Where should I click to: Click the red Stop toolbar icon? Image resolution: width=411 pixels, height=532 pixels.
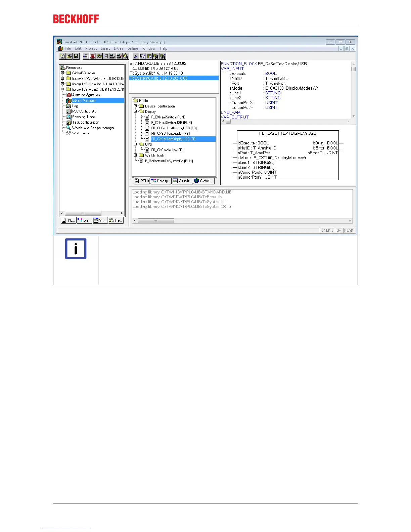pyautogui.click(x=92, y=56)
